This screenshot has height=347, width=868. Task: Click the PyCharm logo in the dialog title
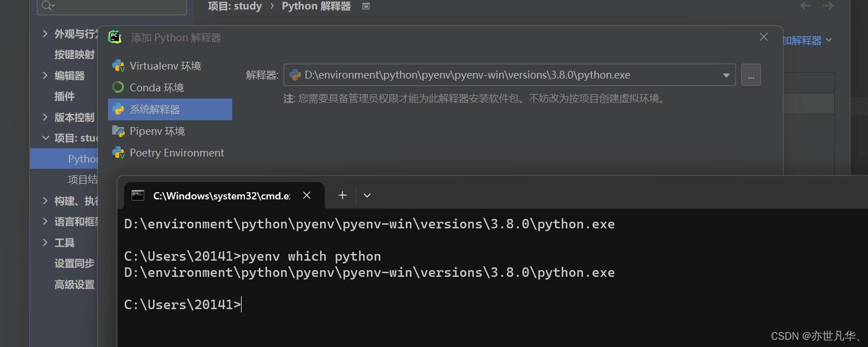[115, 37]
